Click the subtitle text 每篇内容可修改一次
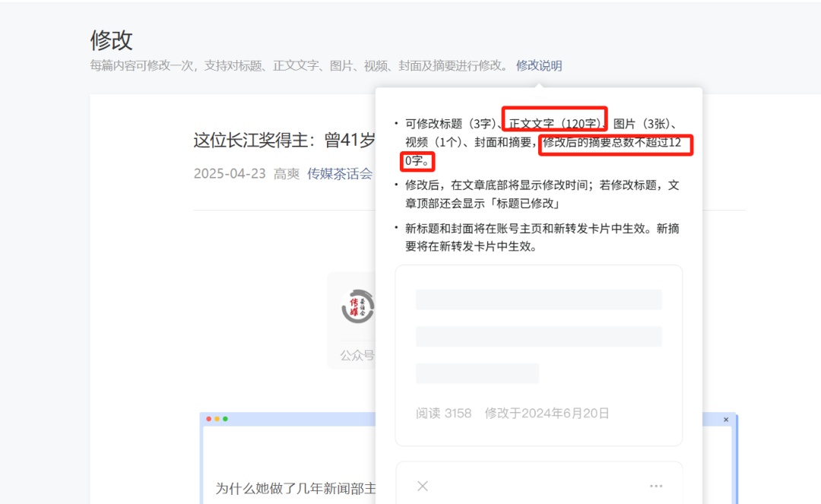Screen dimensions: 821x504 (299, 65)
